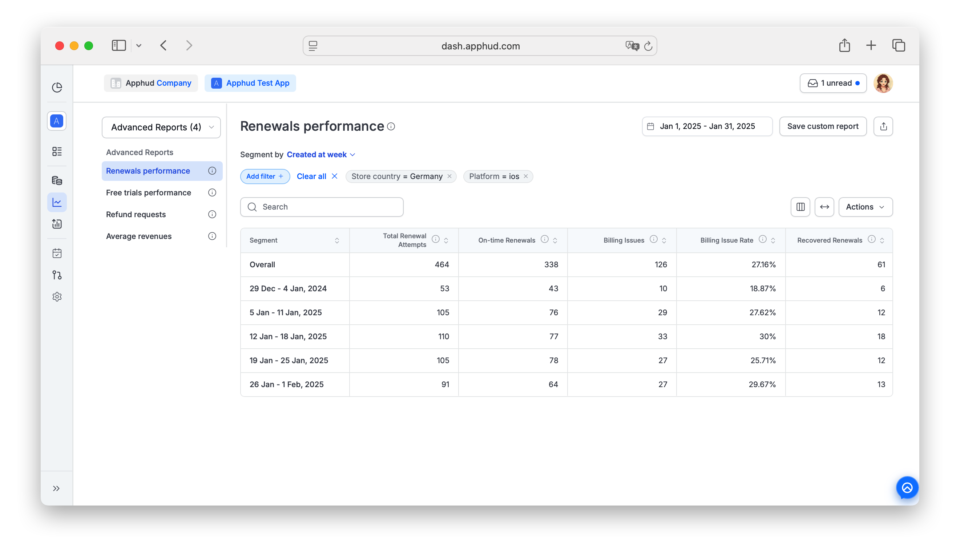Screen dimensions: 960x560
Task: Click the 27.16% overall billing issue rate
Action: coord(763,265)
